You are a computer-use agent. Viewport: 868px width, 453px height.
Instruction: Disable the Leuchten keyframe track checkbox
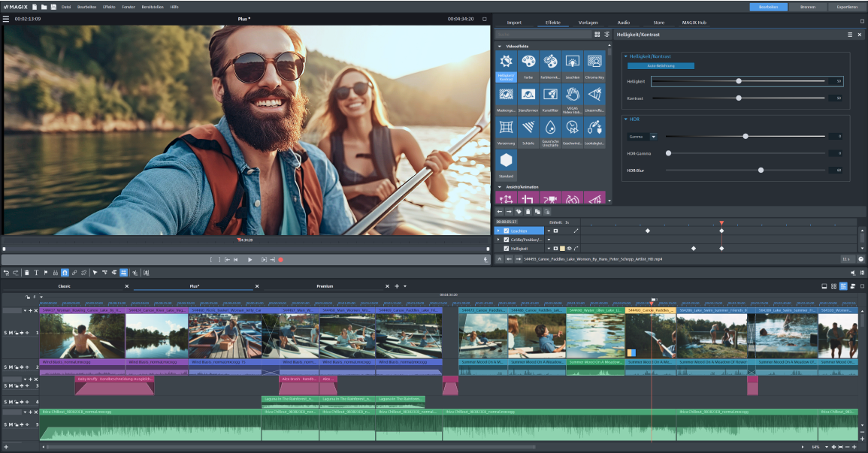coord(506,231)
